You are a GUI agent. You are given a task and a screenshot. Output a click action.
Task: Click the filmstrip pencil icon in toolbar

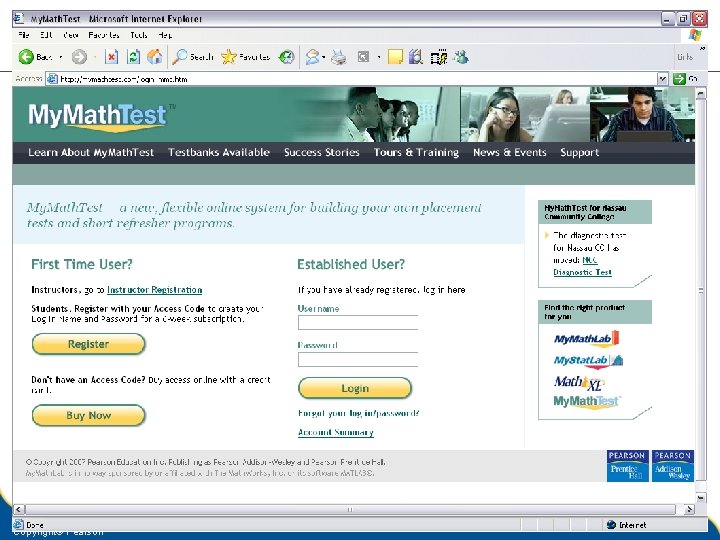pyautogui.click(x=439, y=57)
